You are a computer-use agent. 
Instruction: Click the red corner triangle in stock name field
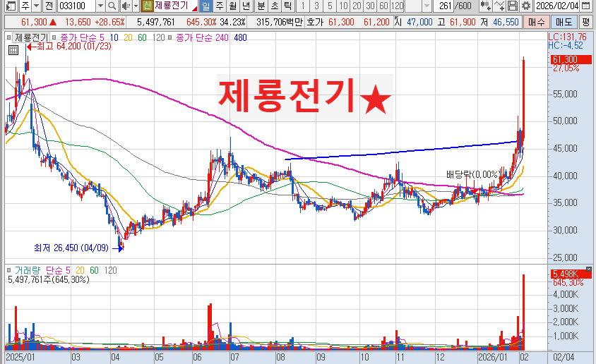(x=195, y=8)
